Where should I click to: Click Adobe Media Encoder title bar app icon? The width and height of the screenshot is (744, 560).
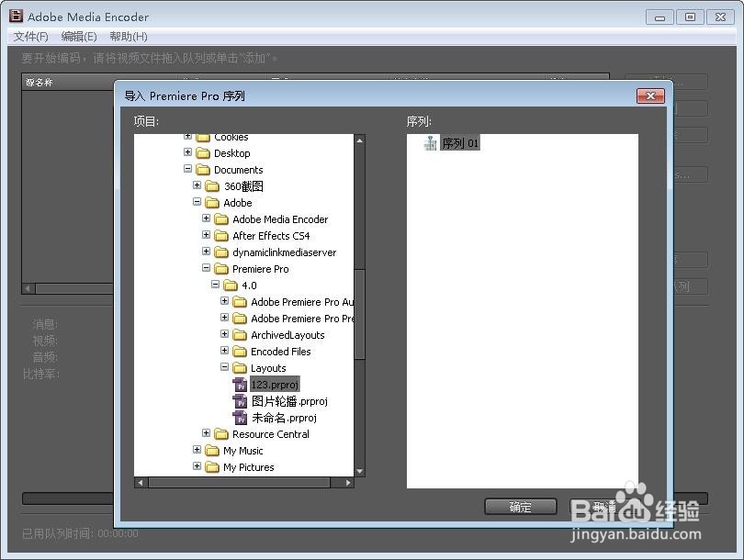coord(16,16)
